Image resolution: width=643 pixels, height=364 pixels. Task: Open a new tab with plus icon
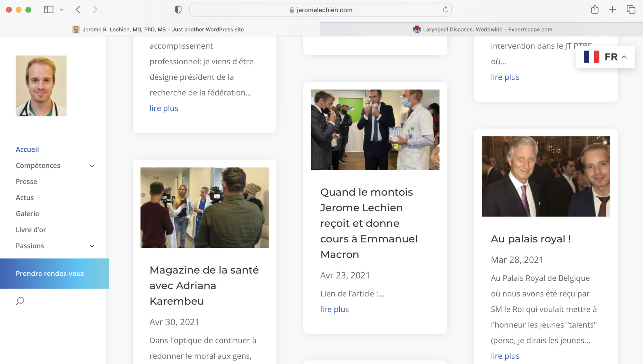tap(613, 10)
